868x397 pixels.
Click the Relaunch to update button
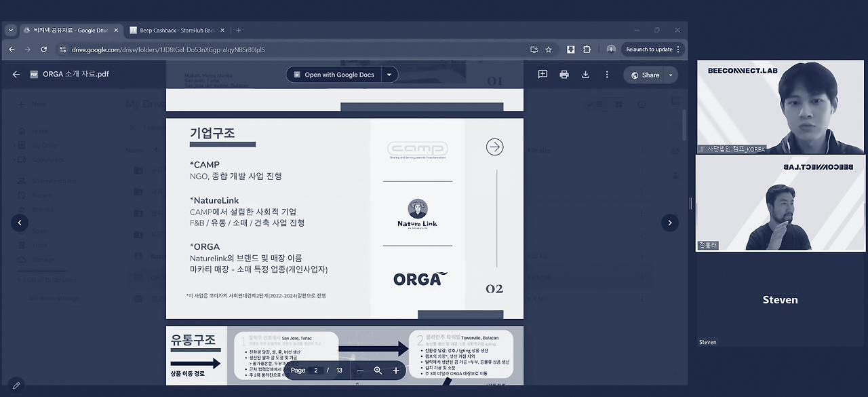pyautogui.click(x=650, y=49)
